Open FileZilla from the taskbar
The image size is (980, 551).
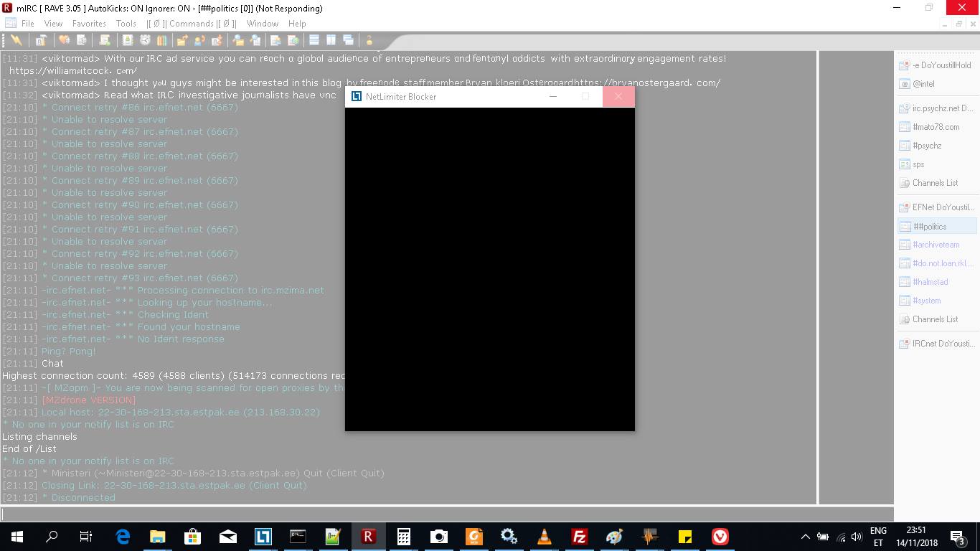579,537
